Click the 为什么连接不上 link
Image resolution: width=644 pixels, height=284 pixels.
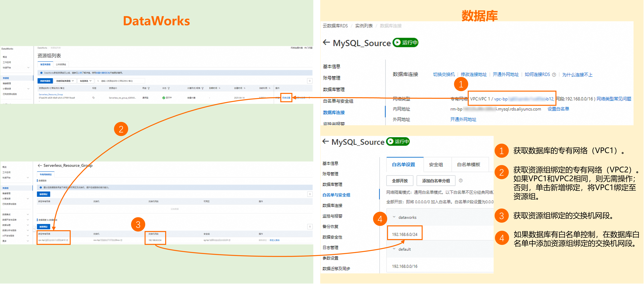click(x=577, y=75)
